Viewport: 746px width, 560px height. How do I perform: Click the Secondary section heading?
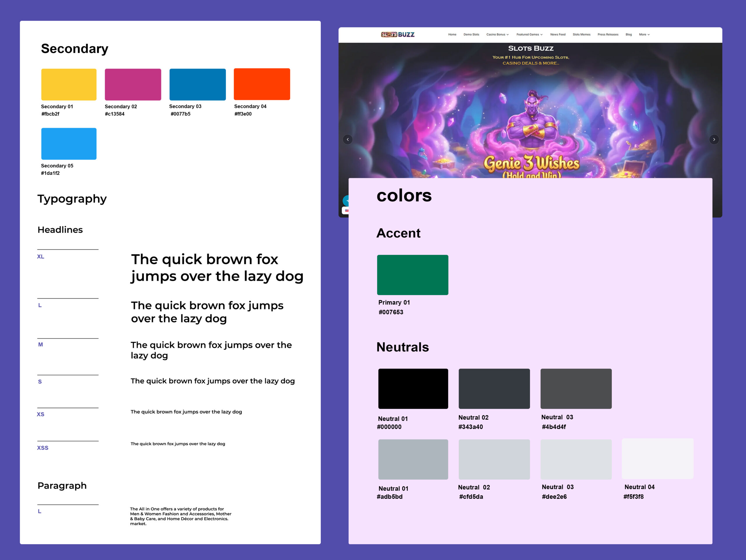[x=75, y=49]
